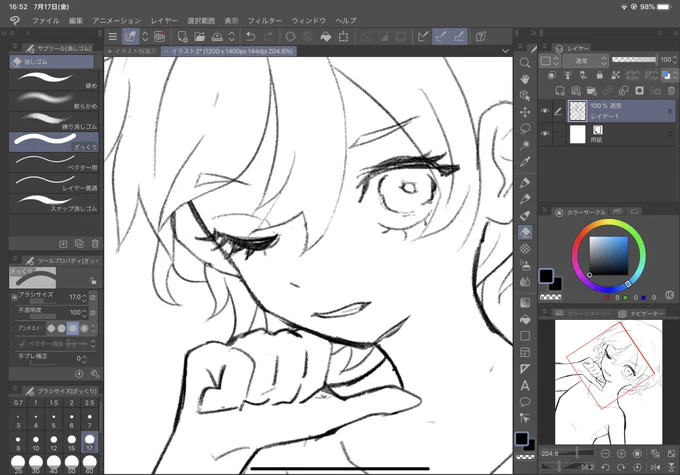680x475 pixels.
Task: Zoom in using navigator plus icon
Action: coord(621,453)
